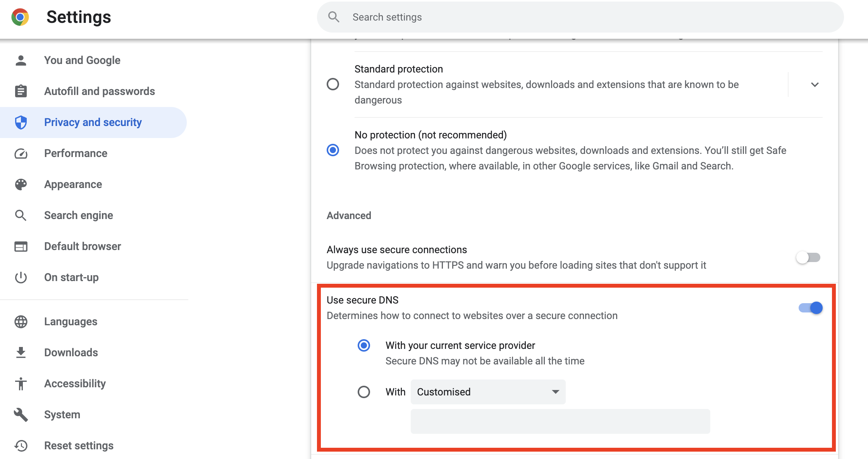Click the Search settings field

pyautogui.click(x=581, y=17)
